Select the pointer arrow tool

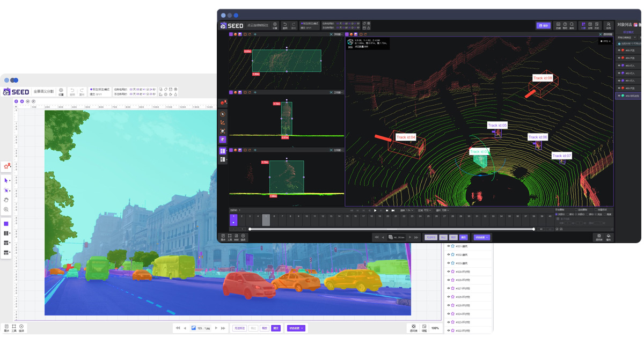coord(6,180)
